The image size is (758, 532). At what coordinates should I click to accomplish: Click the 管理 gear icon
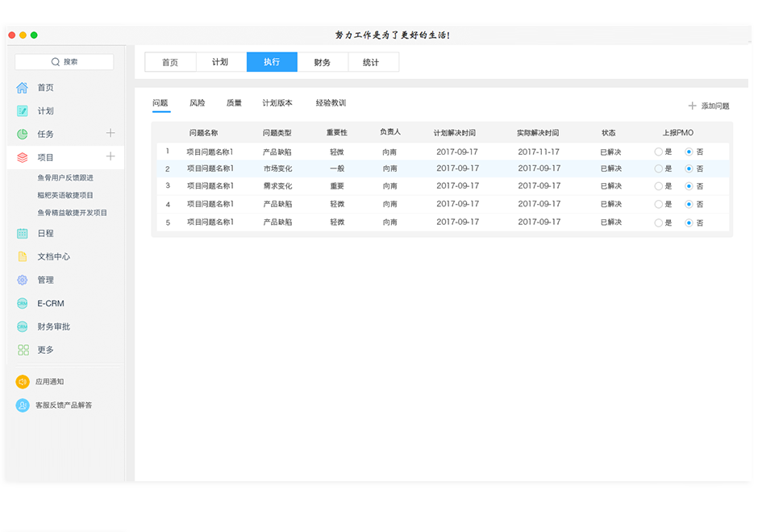click(x=23, y=280)
